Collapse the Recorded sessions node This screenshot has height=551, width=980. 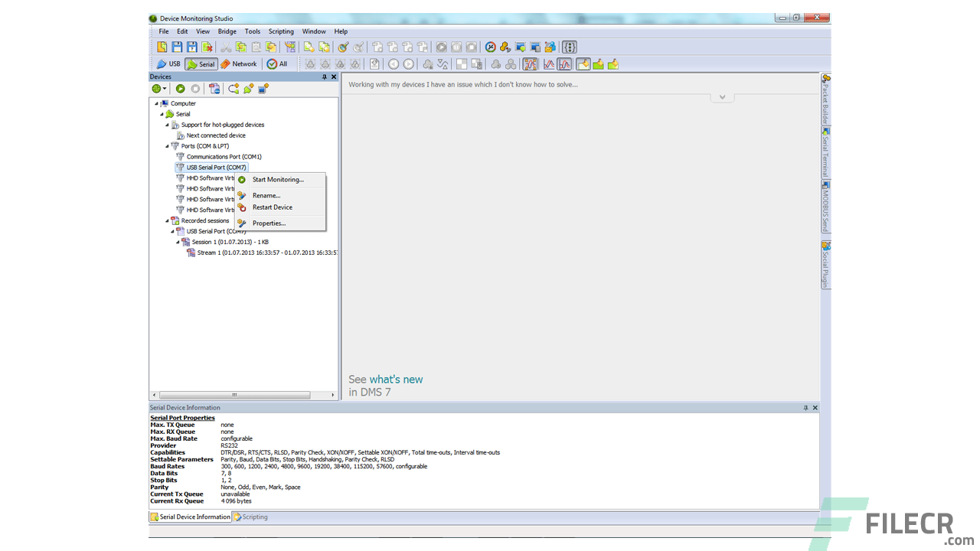[x=167, y=220]
